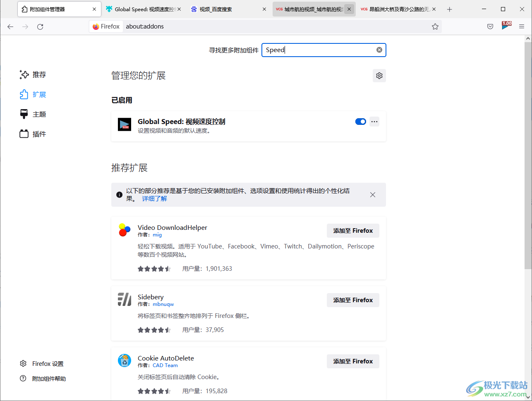Open author link CAD Team

(165, 365)
